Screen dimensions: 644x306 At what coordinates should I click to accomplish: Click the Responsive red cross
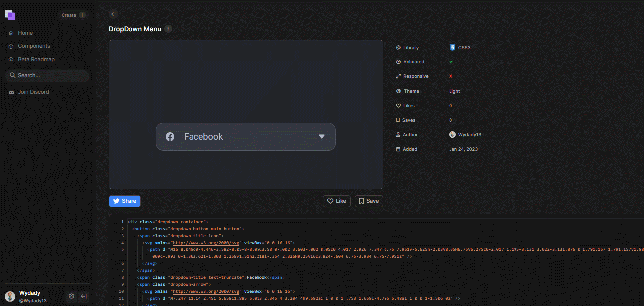click(451, 76)
